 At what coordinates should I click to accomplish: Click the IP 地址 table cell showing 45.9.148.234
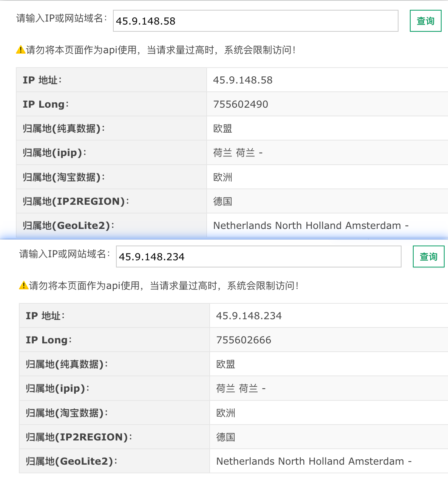249,316
